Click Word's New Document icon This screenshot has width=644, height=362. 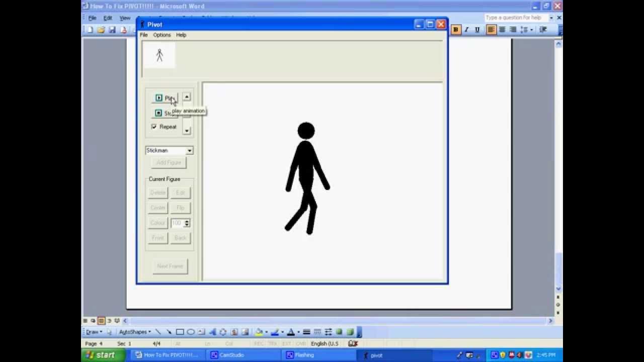click(x=90, y=30)
